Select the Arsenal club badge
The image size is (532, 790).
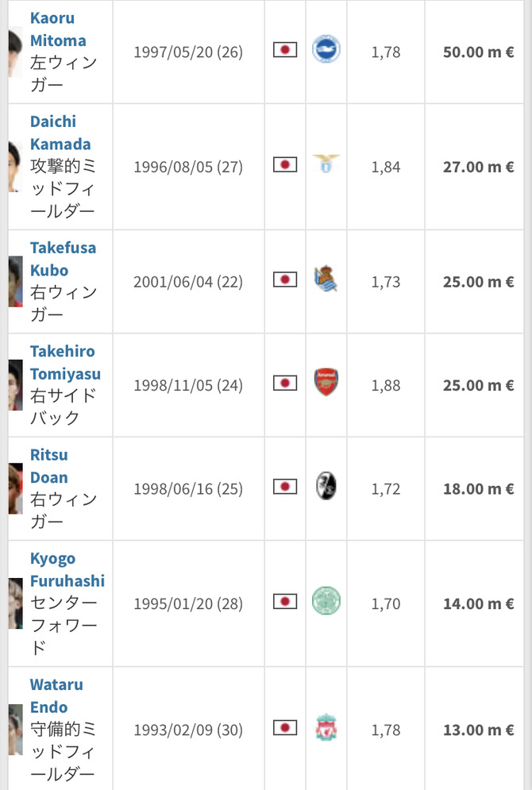point(326,383)
